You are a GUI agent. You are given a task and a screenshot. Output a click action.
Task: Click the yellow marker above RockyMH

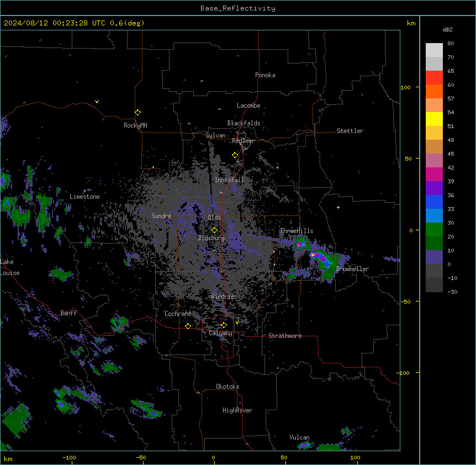click(137, 112)
